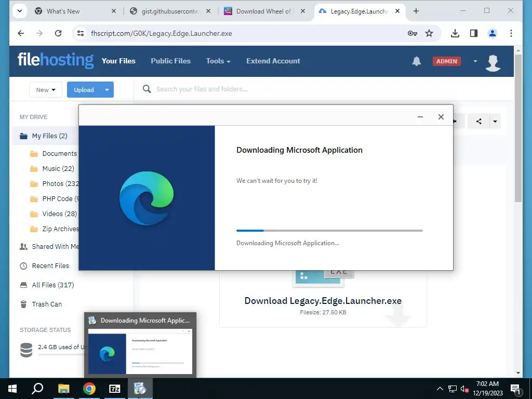Minimize the Downloading Microsoft Application dialog

click(x=420, y=117)
